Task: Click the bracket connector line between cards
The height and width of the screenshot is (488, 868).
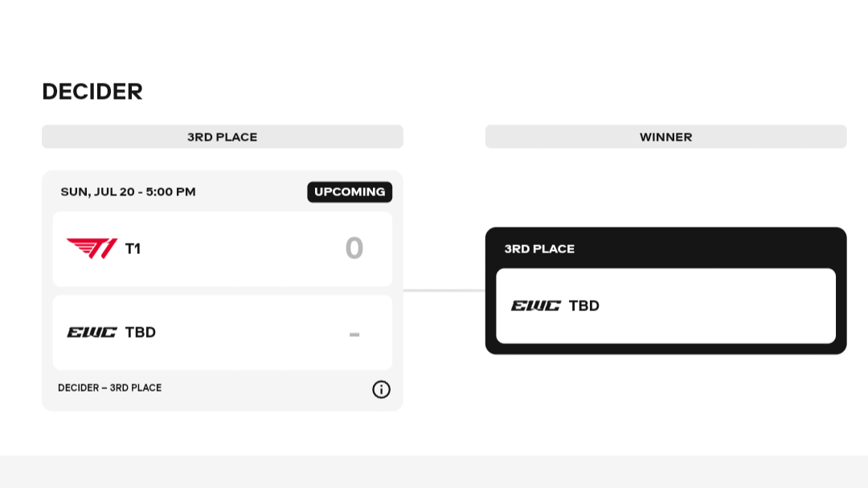Action: point(444,290)
